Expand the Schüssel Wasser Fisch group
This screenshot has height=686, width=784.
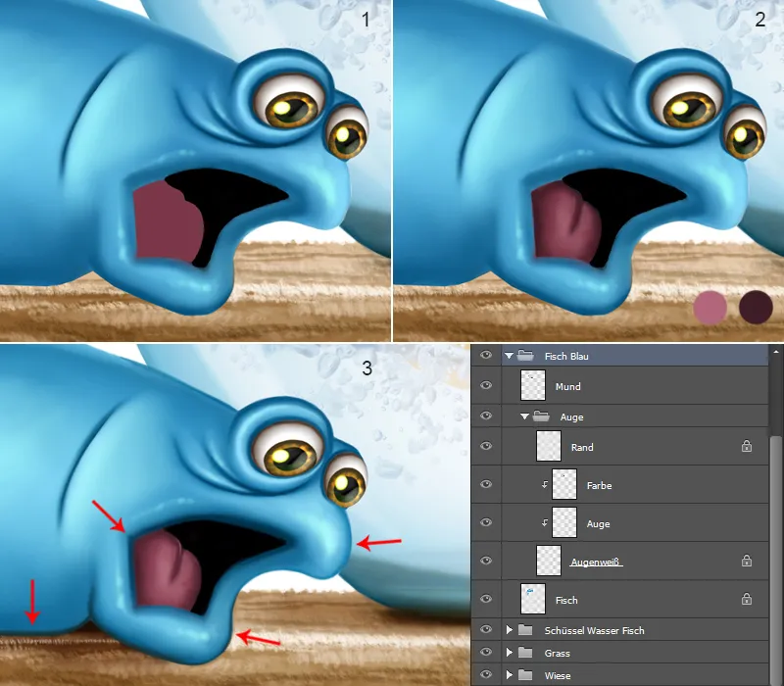coord(510,630)
